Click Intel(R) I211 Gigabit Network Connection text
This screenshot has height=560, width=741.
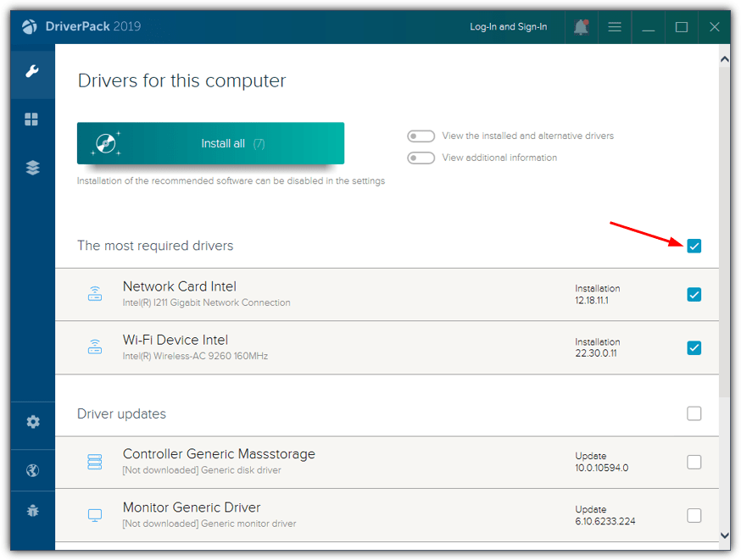207,302
